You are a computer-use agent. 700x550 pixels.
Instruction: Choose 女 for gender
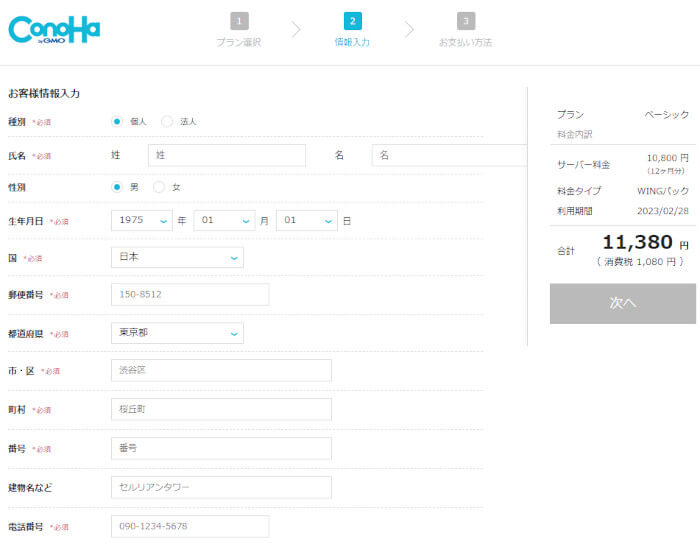tap(159, 187)
